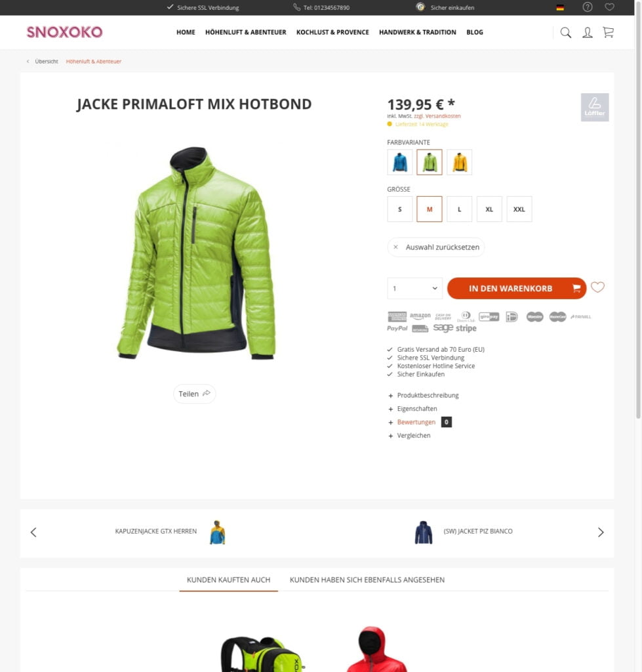Click the Löffler brand logo
Image resolution: width=642 pixels, height=672 pixels.
pyautogui.click(x=595, y=107)
